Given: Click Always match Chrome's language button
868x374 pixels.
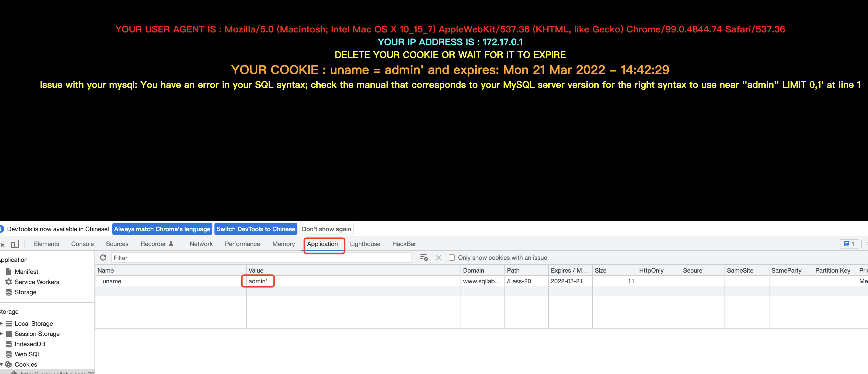Looking at the screenshot, I should [162, 229].
